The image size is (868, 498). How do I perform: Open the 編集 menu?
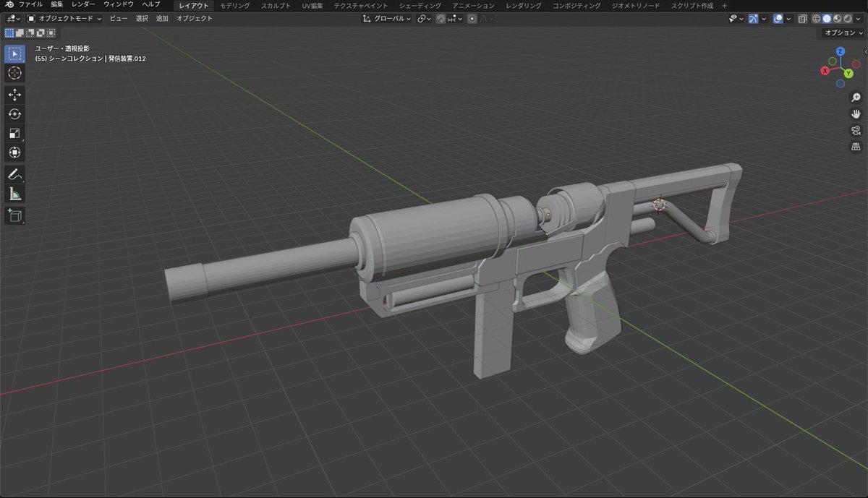[x=57, y=5]
